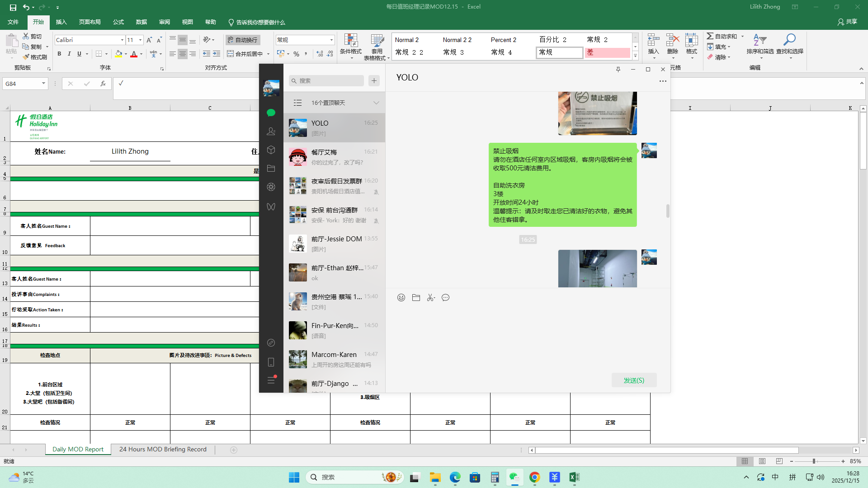This screenshot has width=868, height=488.
Task: Toggle italic formatting in Excel ribbon
Action: pyautogui.click(x=69, y=54)
